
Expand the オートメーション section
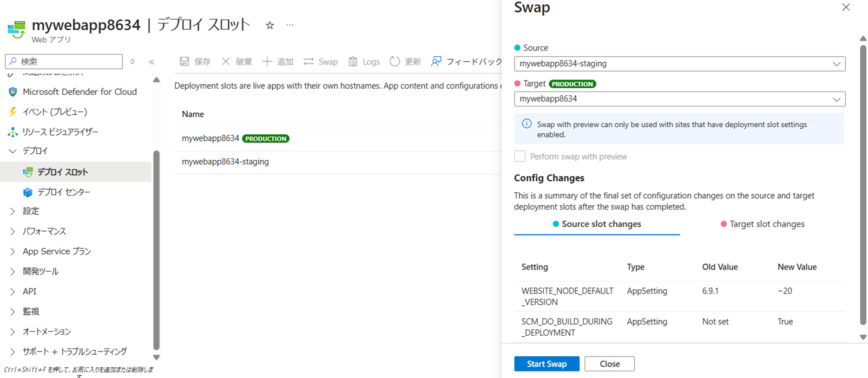click(x=13, y=332)
